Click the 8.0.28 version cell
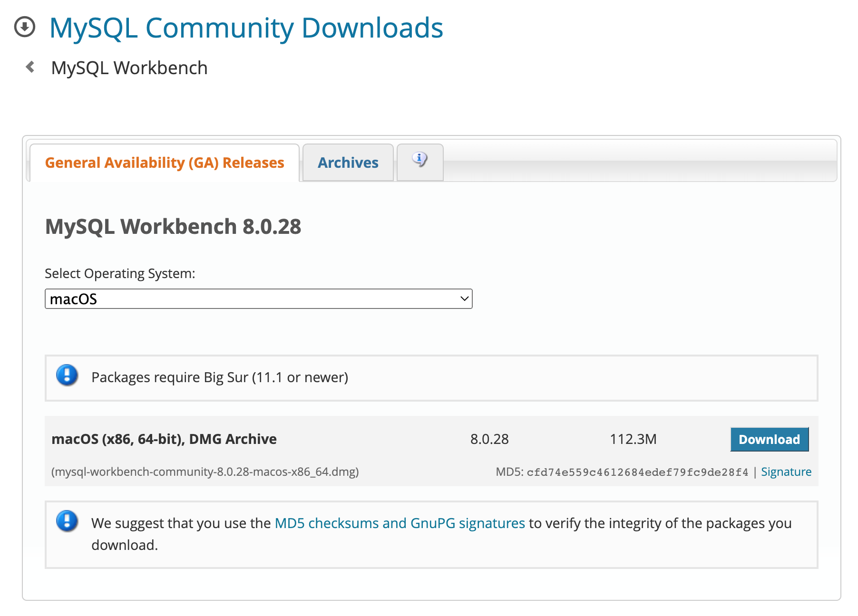The height and width of the screenshot is (616, 858). (x=489, y=439)
